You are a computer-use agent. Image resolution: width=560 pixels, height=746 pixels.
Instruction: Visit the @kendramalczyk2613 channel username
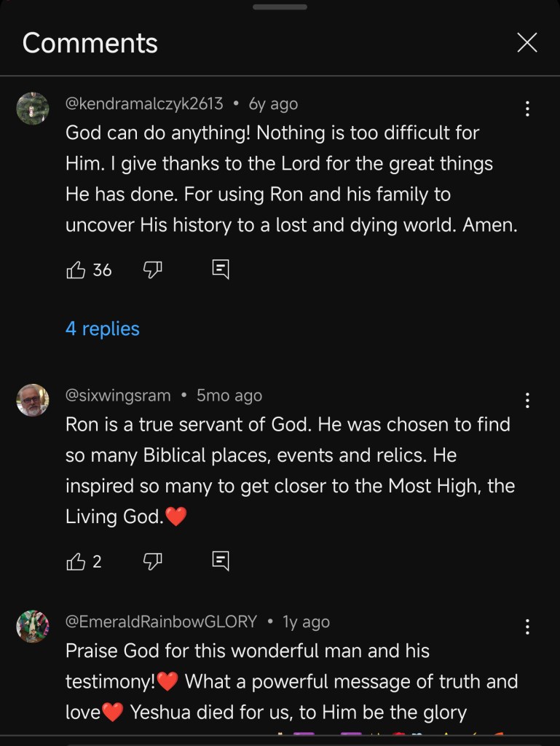click(144, 104)
